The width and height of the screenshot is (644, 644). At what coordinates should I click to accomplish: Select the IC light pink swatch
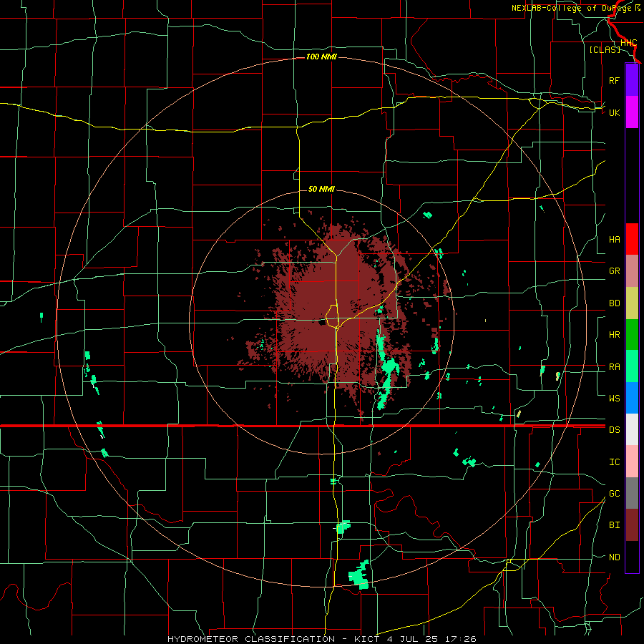point(632,462)
